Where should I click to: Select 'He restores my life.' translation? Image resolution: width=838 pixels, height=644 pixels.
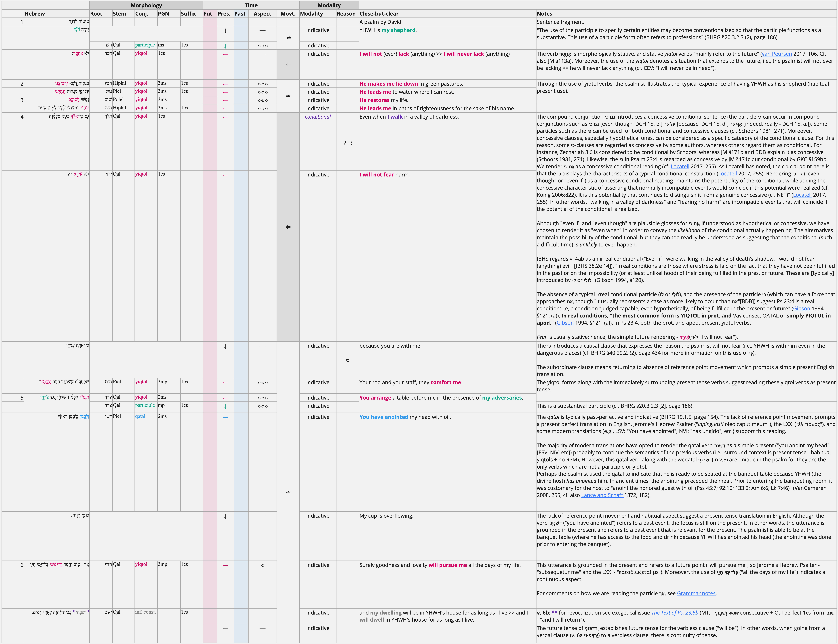(448, 100)
